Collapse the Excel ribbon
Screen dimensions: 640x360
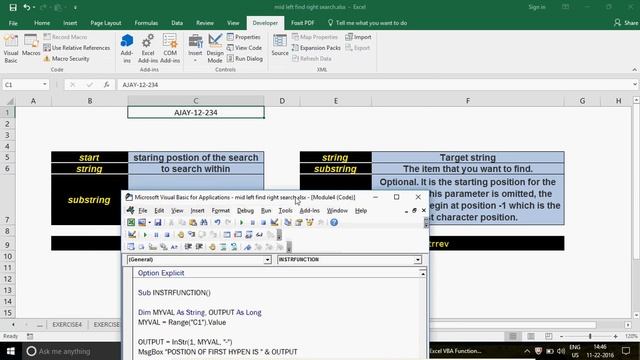click(634, 69)
